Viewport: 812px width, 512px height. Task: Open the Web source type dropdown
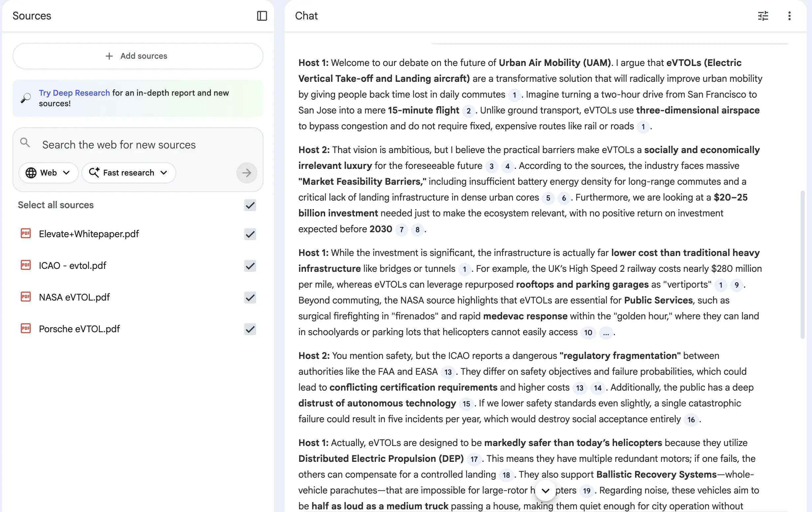[48, 173]
